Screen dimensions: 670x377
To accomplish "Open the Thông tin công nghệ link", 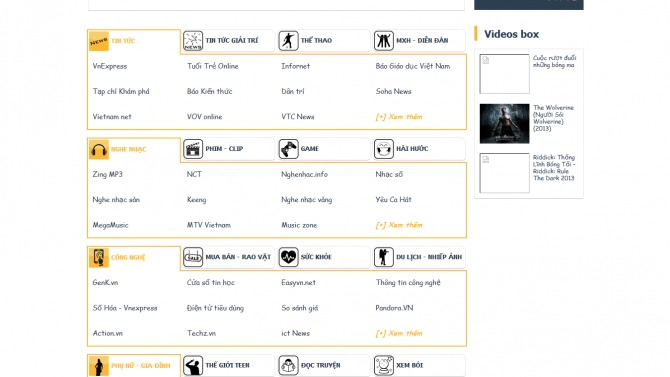I will pos(408,283).
